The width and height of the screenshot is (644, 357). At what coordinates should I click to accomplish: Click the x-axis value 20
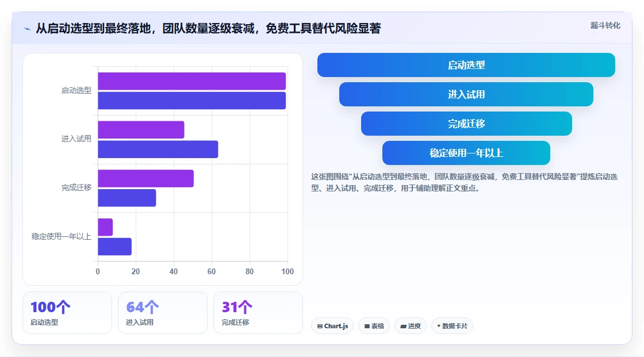click(x=136, y=271)
